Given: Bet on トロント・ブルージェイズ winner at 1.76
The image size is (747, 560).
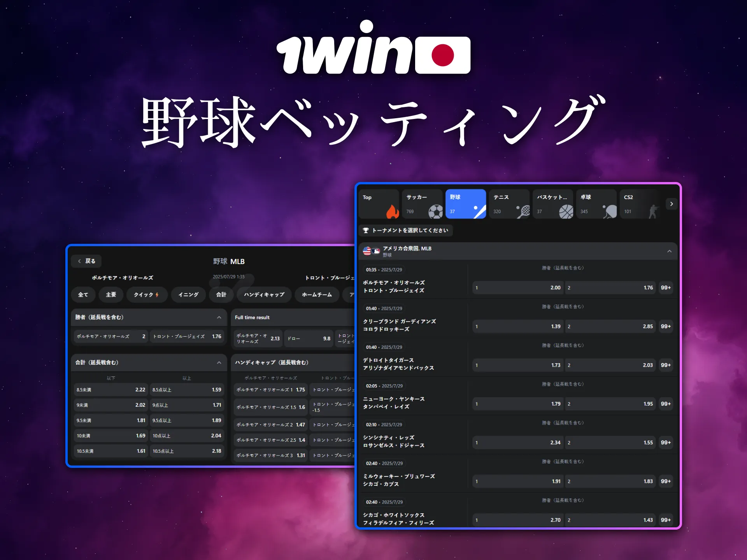Looking at the screenshot, I should click(x=187, y=336).
